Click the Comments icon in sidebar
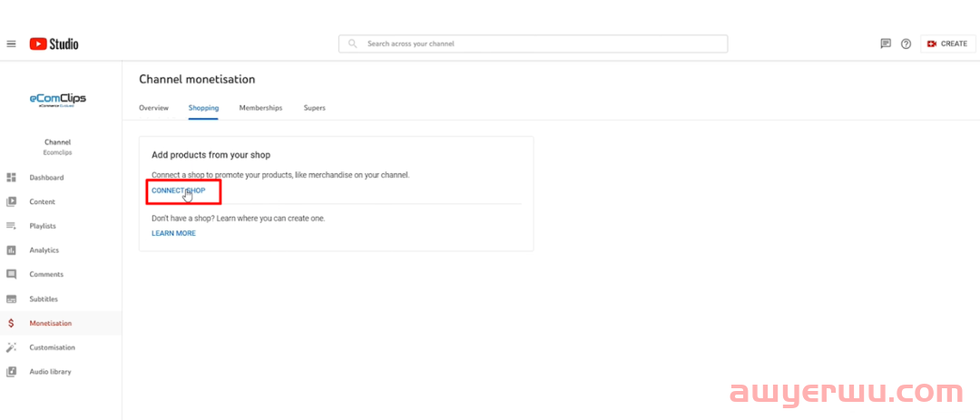This screenshot has height=420, width=980. tap(11, 274)
